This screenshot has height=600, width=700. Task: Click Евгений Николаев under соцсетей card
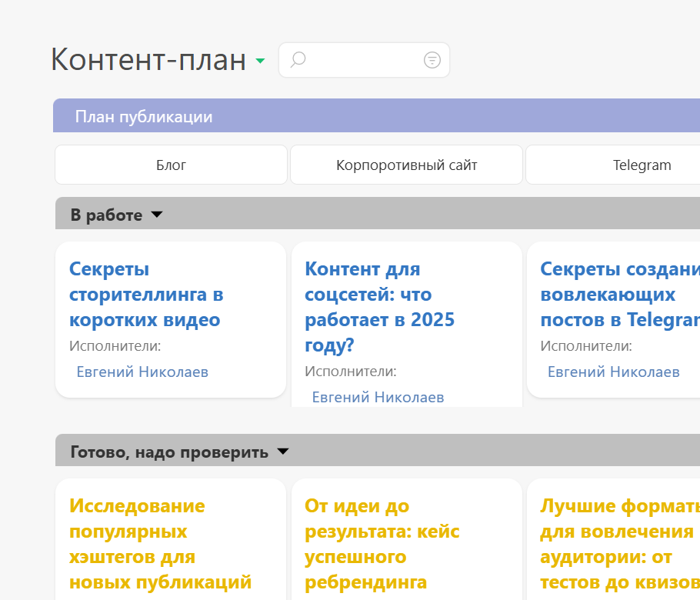378,397
